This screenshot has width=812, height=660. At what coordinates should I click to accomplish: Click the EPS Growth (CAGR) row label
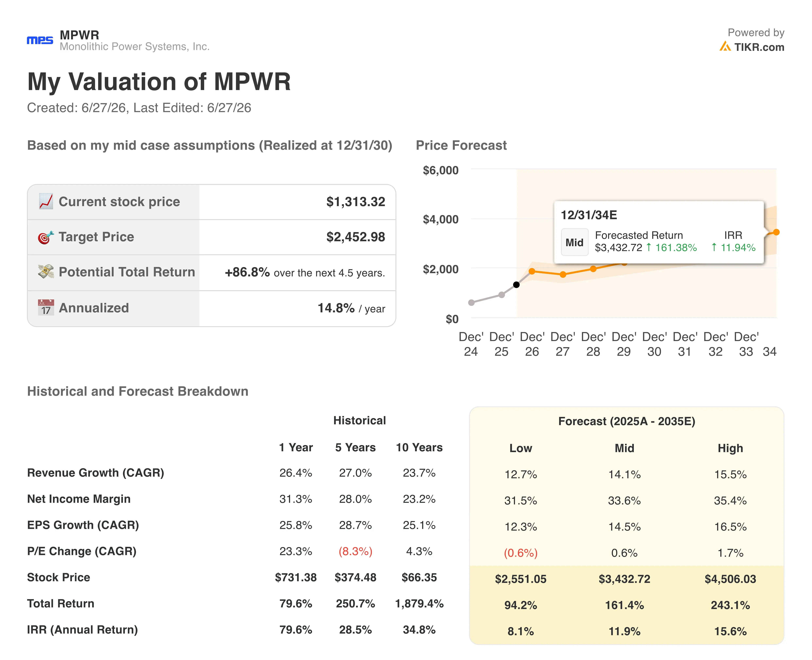(x=83, y=525)
